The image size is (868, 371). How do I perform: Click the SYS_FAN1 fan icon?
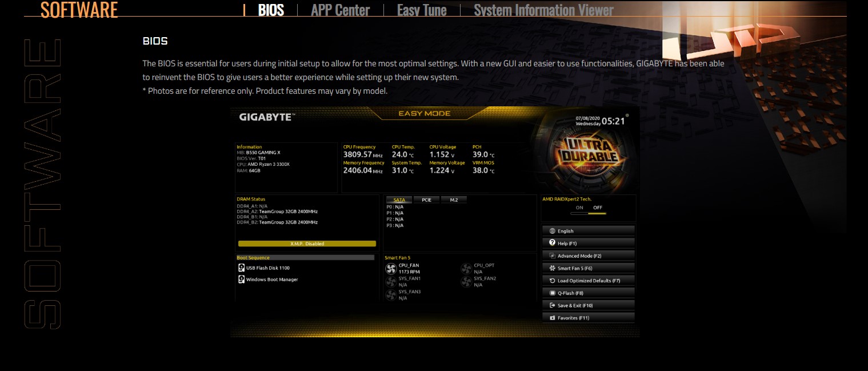391,282
